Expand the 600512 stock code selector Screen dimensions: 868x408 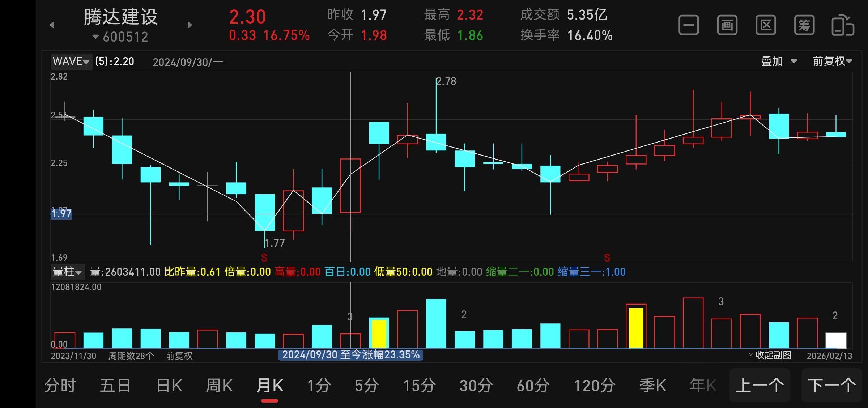[120, 37]
